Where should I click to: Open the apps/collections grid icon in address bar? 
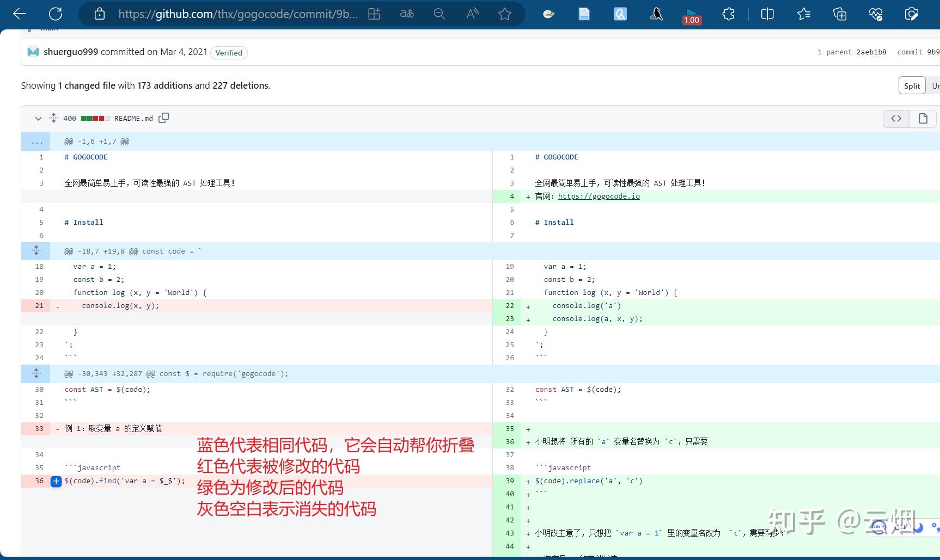point(374,14)
